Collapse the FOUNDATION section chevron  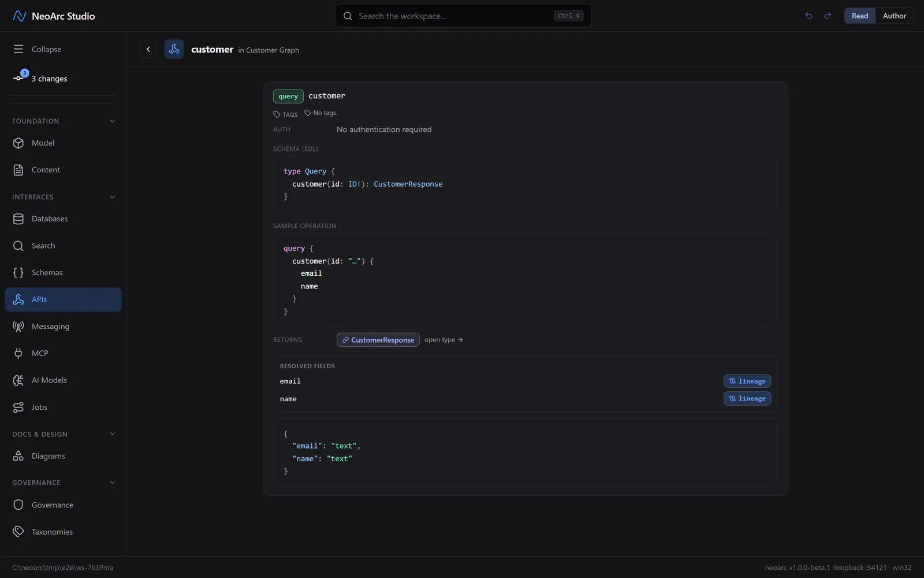tap(113, 121)
